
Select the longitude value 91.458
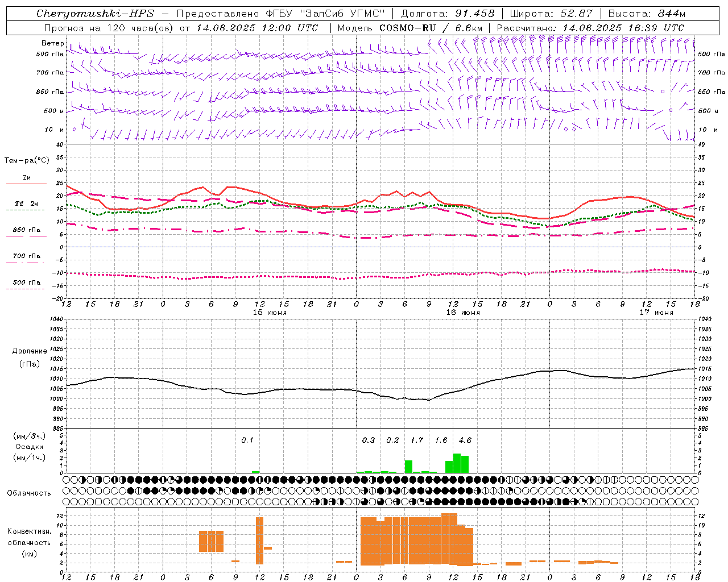coord(475,14)
